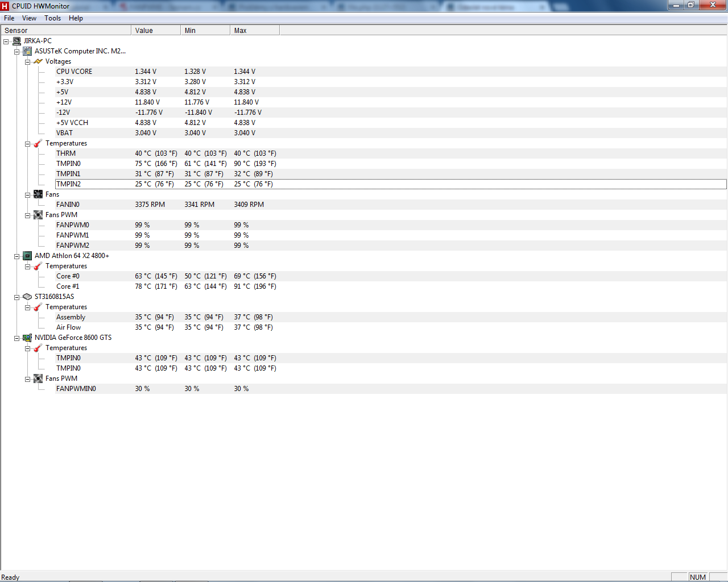Click the Voltages lightning icon
The height and width of the screenshot is (582, 728).
click(38, 61)
